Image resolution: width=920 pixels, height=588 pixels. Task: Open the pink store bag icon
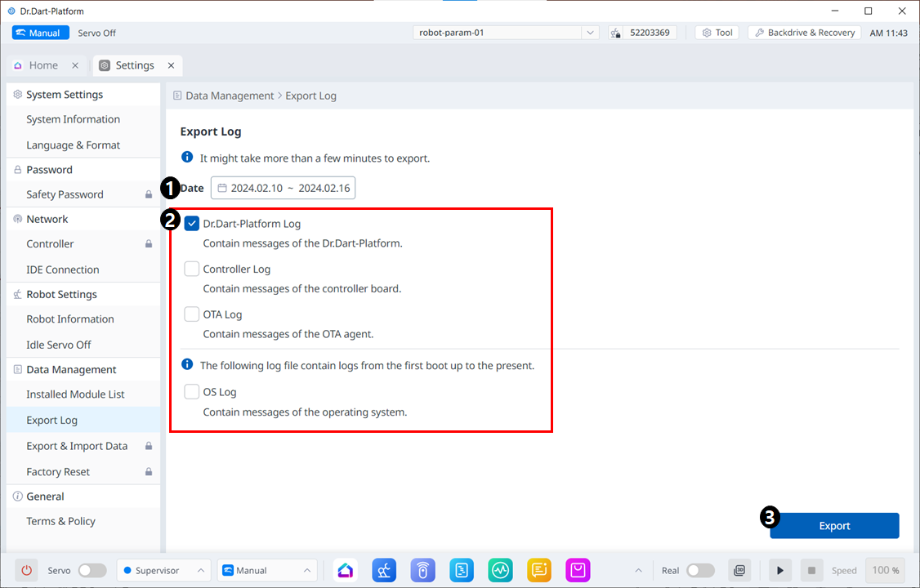click(x=578, y=570)
